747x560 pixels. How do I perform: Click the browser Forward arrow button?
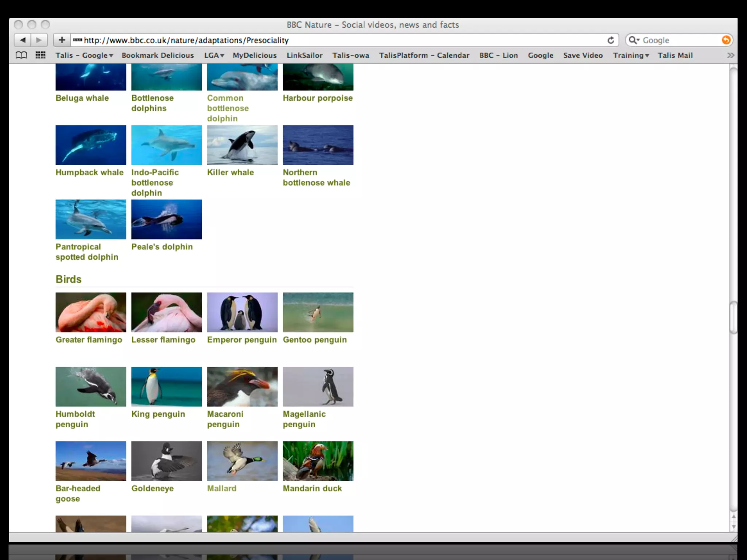click(39, 40)
